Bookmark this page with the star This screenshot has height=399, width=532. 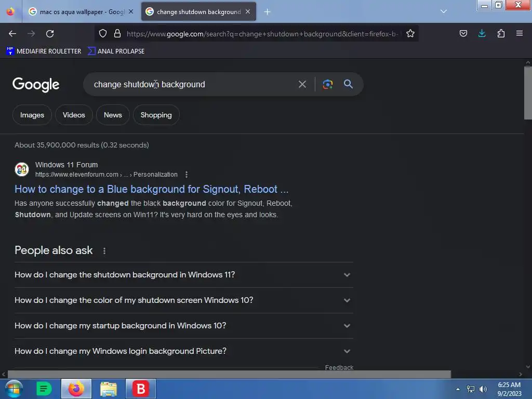[410, 33]
